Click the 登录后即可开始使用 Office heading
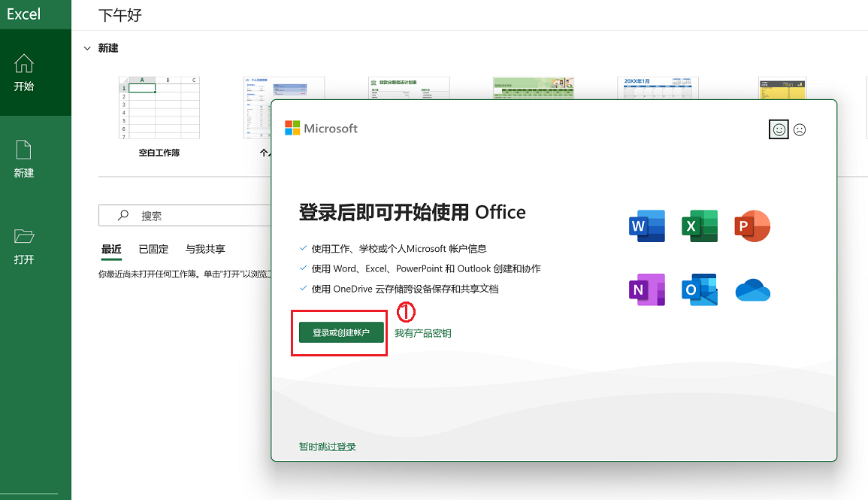This screenshot has width=868, height=500. click(413, 213)
